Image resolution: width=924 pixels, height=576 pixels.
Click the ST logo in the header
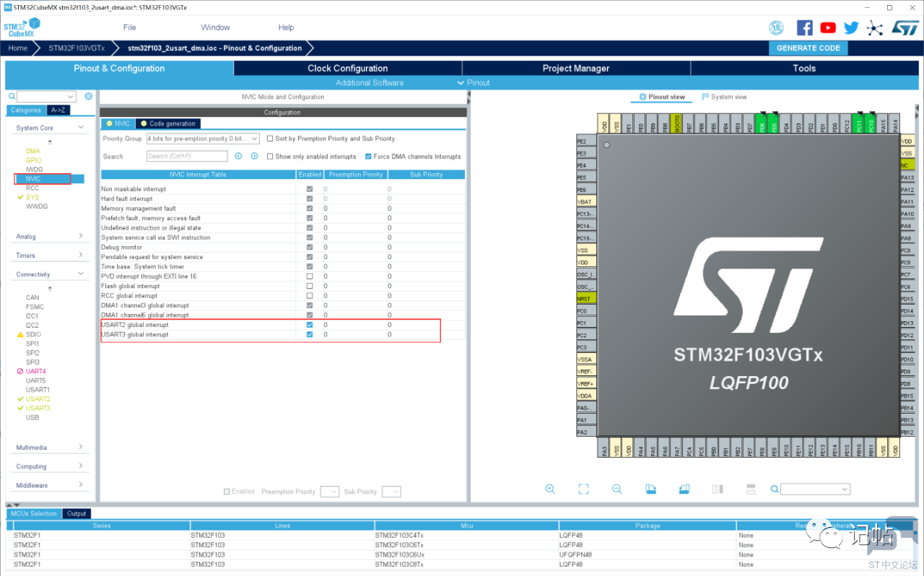(905, 27)
